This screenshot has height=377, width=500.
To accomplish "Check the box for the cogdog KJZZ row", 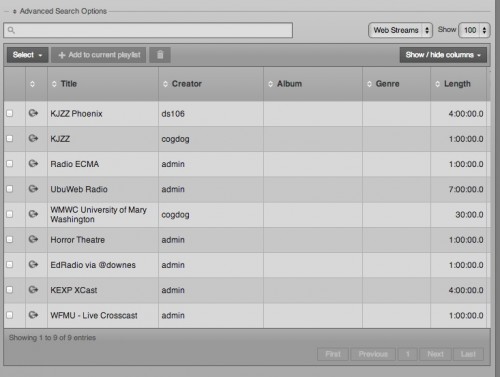I will pyautogui.click(x=10, y=138).
